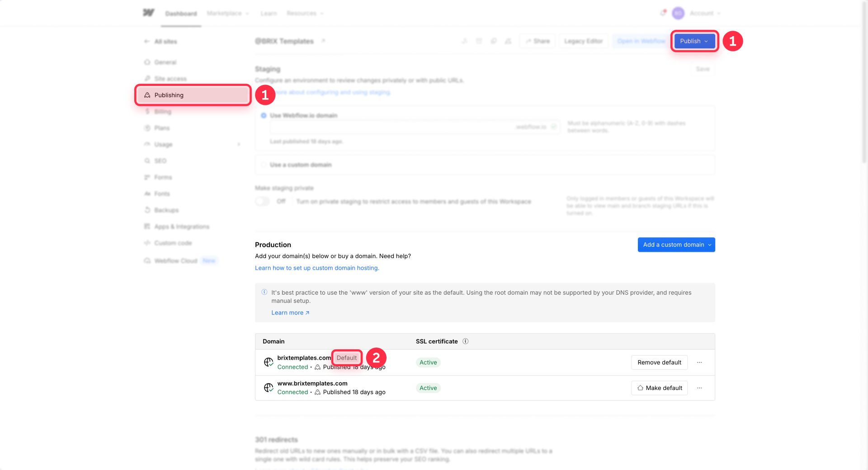Select the Use a custom domain radio button
868x470 pixels.
pos(264,165)
